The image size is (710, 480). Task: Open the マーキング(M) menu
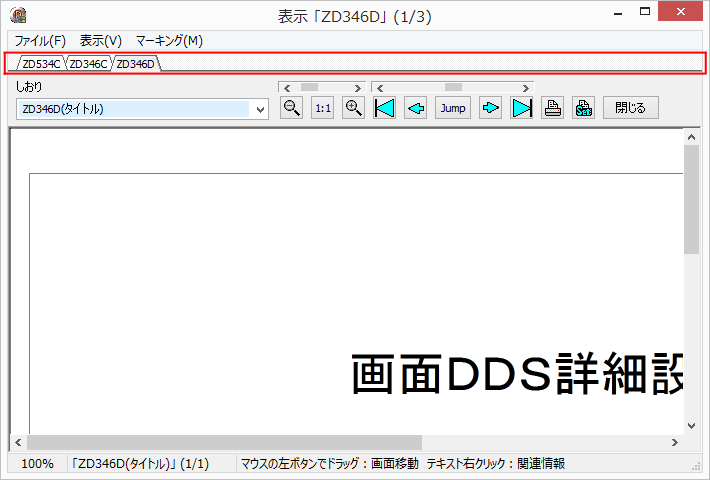169,41
